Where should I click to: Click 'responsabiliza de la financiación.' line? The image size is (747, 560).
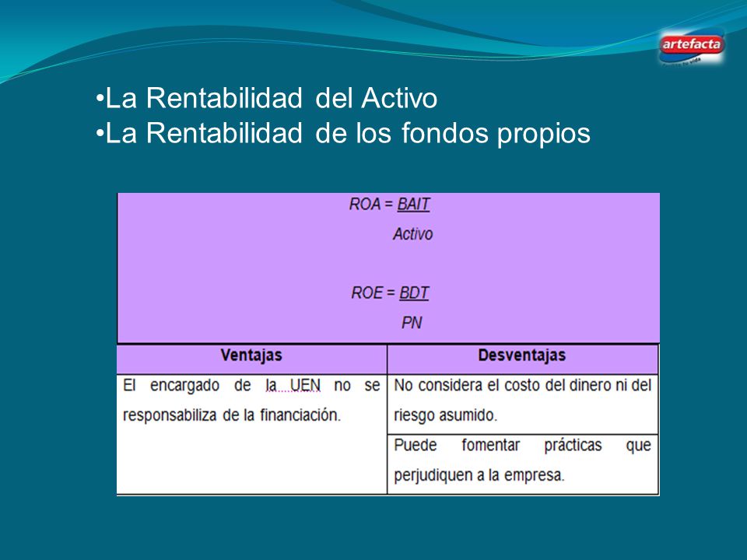click(232, 415)
